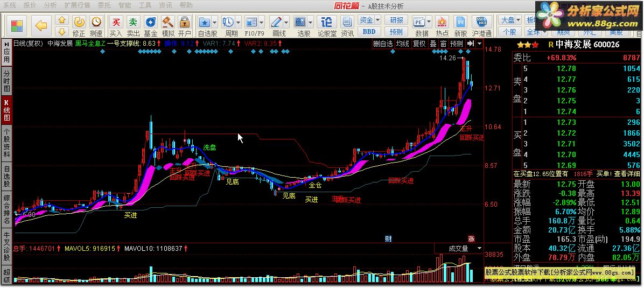Toggle 复权 price adjustment mode

[419, 44]
